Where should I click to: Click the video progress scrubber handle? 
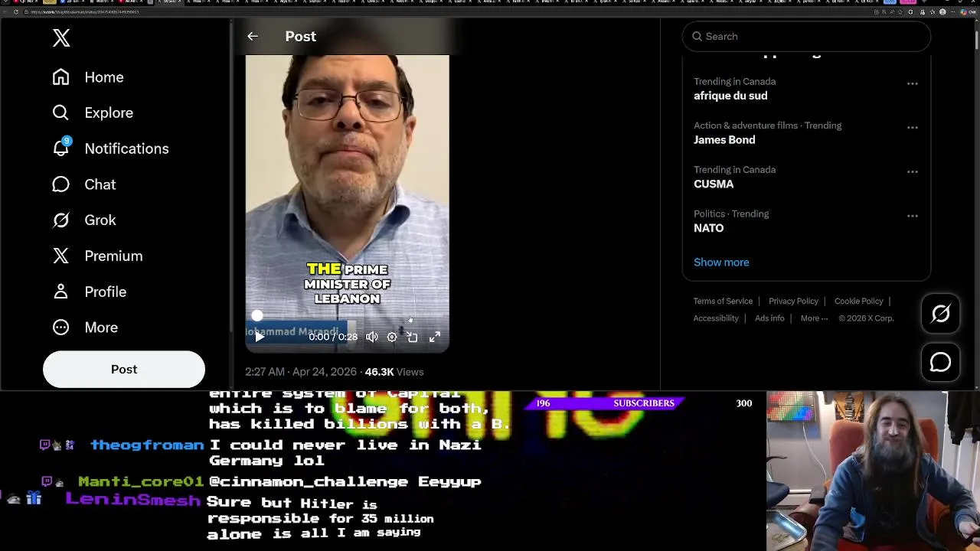point(257,315)
